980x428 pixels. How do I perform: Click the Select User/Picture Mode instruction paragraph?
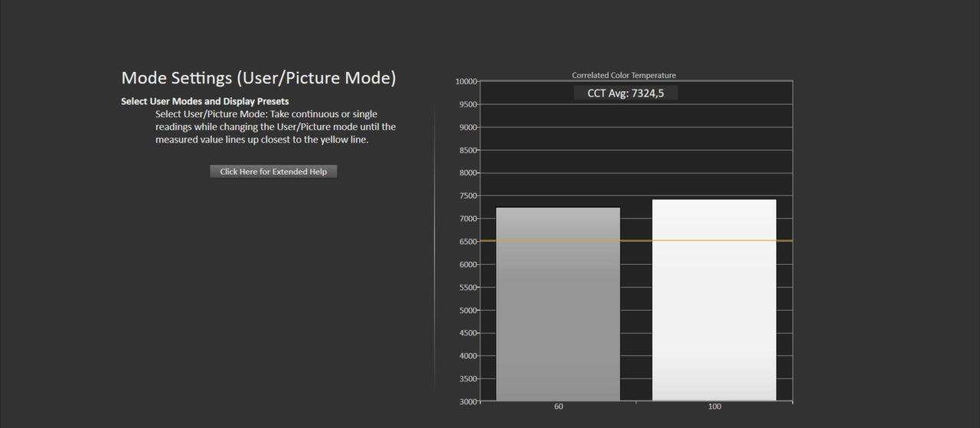(275, 127)
